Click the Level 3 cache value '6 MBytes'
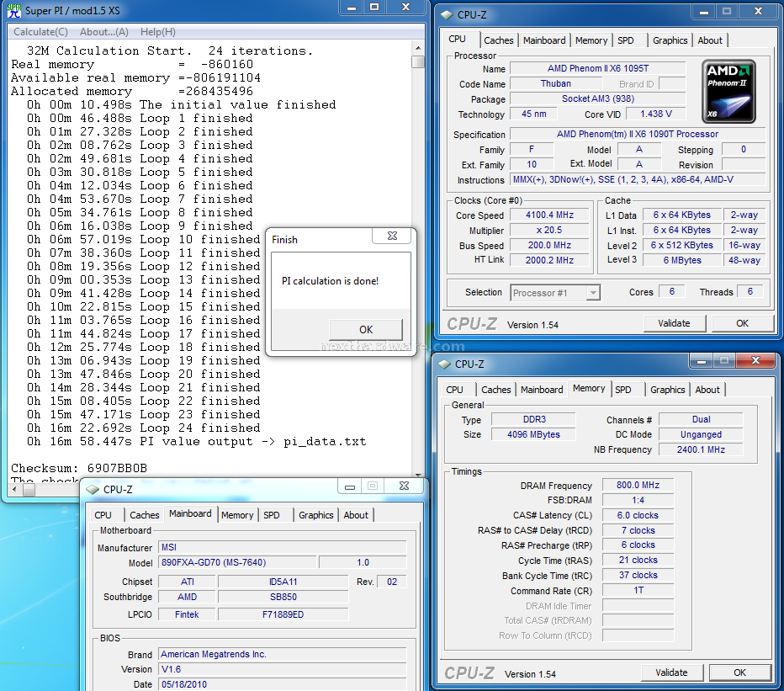This screenshot has width=784, height=691. (x=682, y=260)
